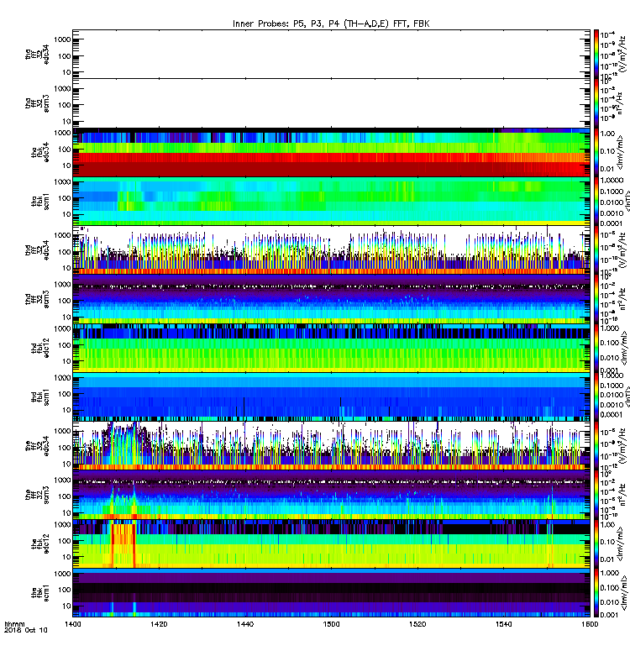
Task: Click the empty tha fff 32 scm3 panel
Action: [x=331, y=102]
